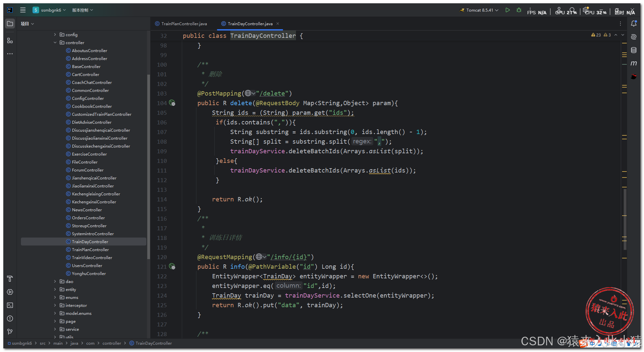The width and height of the screenshot is (644, 352).
Task: Click the "/delete" mapping URL link
Action: [x=272, y=93]
